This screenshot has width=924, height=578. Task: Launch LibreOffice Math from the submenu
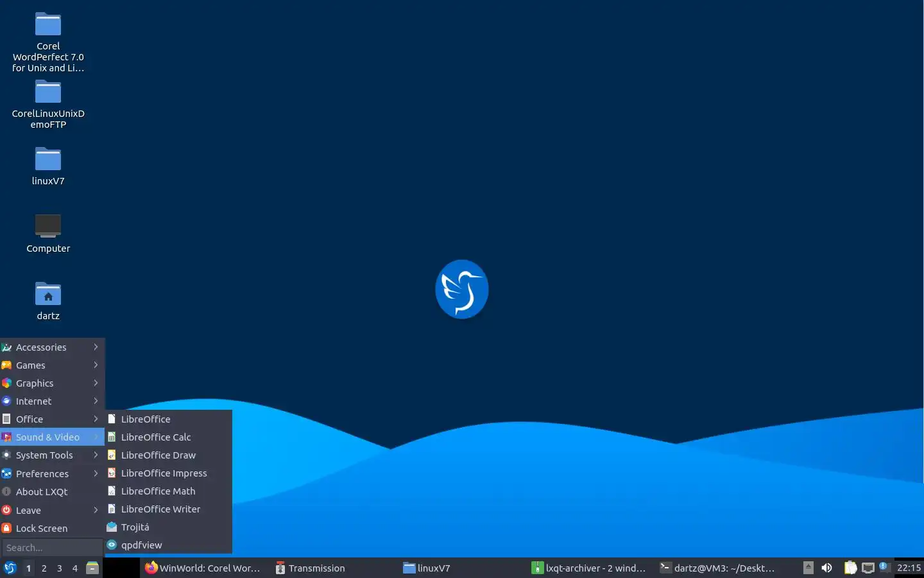coord(168,491)
